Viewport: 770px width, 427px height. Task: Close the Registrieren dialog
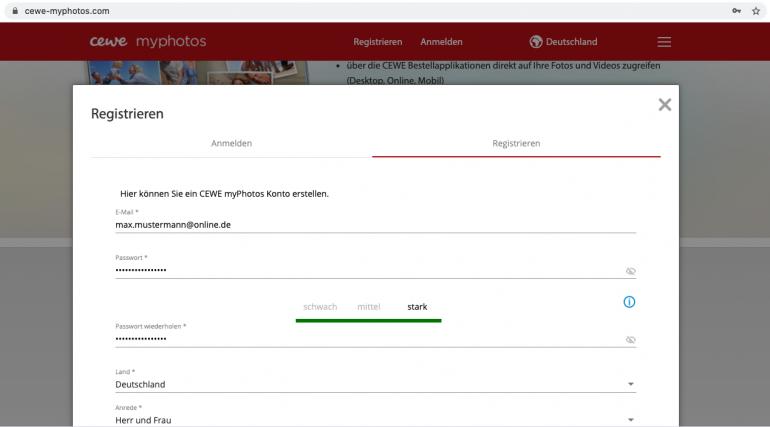point(664,105)
